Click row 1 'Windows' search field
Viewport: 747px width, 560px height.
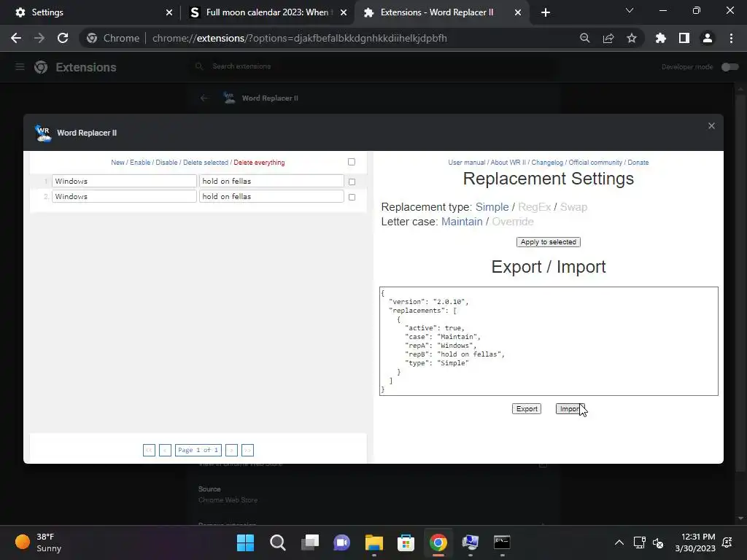pyautogui.click(x=124, y=181)
